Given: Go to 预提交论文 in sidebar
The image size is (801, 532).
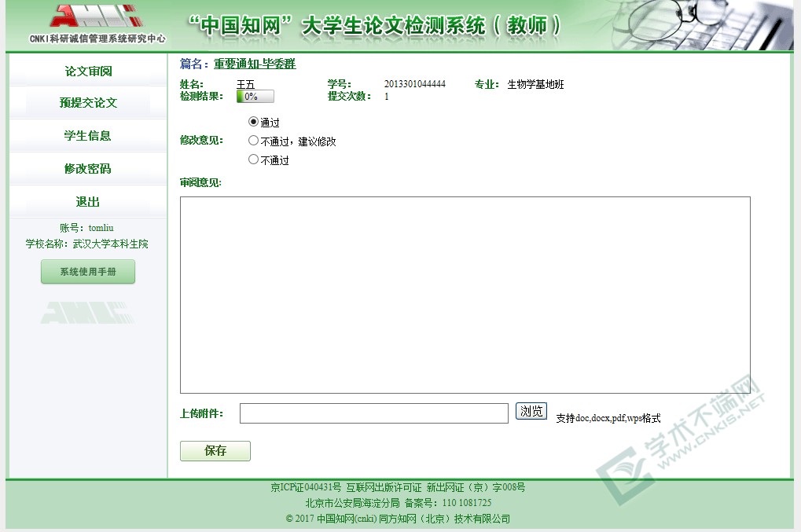Looking at the screenshot, I should pos(88,103).
